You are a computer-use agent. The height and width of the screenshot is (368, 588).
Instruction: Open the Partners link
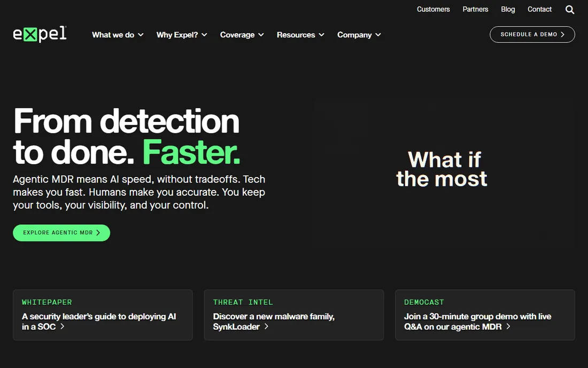coord(475,10)
